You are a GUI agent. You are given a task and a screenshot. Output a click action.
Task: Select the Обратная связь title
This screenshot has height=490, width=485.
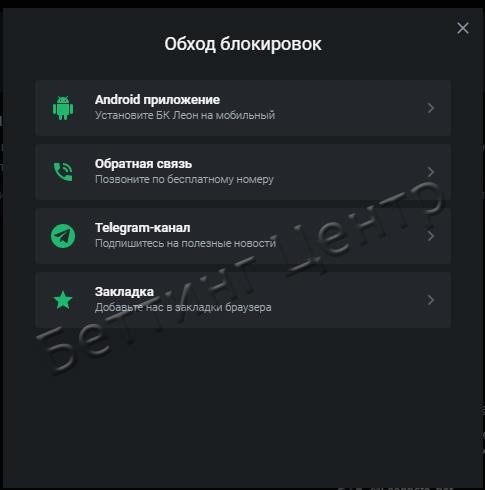(143, 164)
